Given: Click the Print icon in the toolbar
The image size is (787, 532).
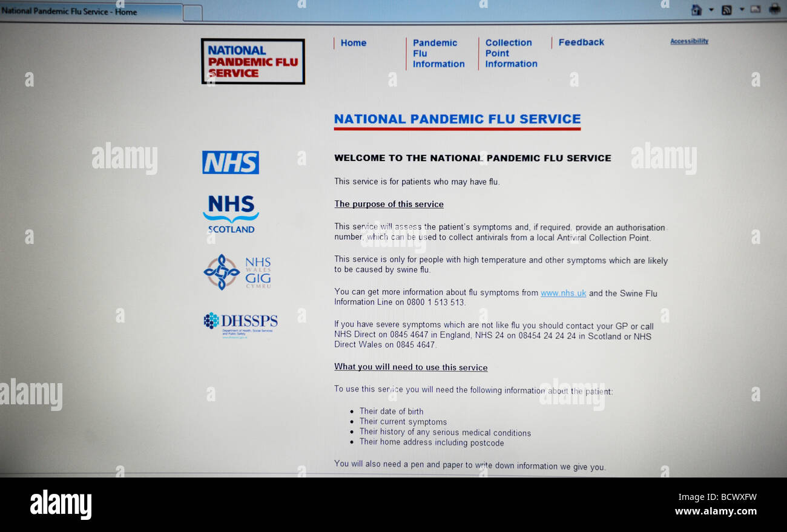Looking at the screenshot, I should click(775, 9).
